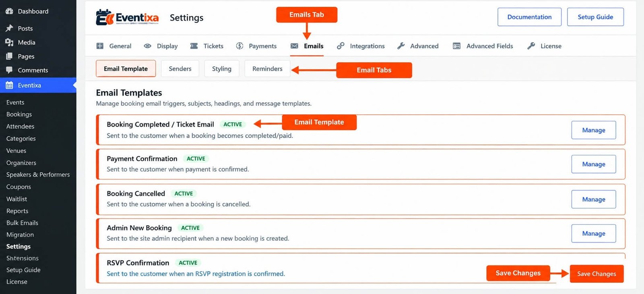Click the Dashboard gauge icon in sidebar

coord(9,11)
